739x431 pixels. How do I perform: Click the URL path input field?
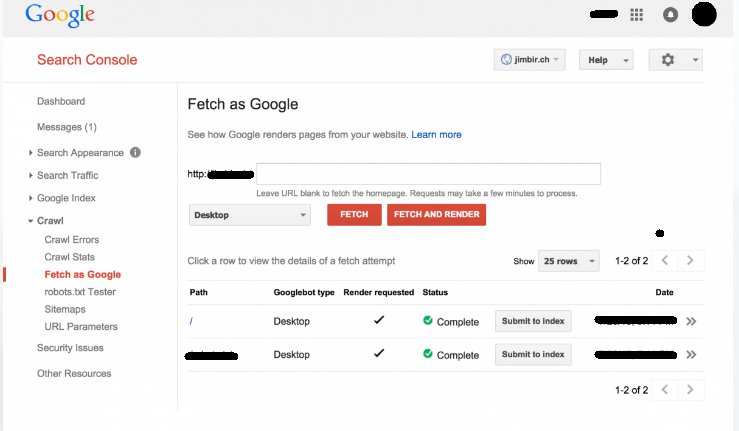(428, 174)
